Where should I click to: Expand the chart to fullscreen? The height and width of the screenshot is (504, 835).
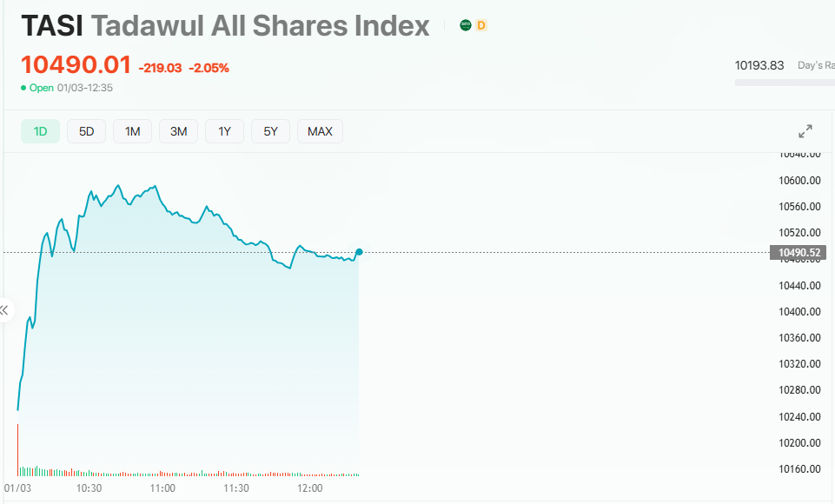(x=805, y=131)
